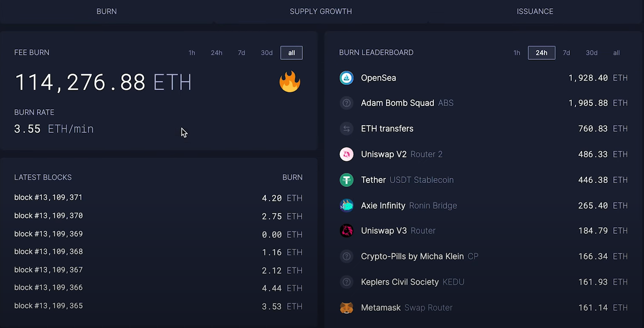The image size is (644, 328).
Task: Open the Supply Growth tab
Action: coord(321,12)
